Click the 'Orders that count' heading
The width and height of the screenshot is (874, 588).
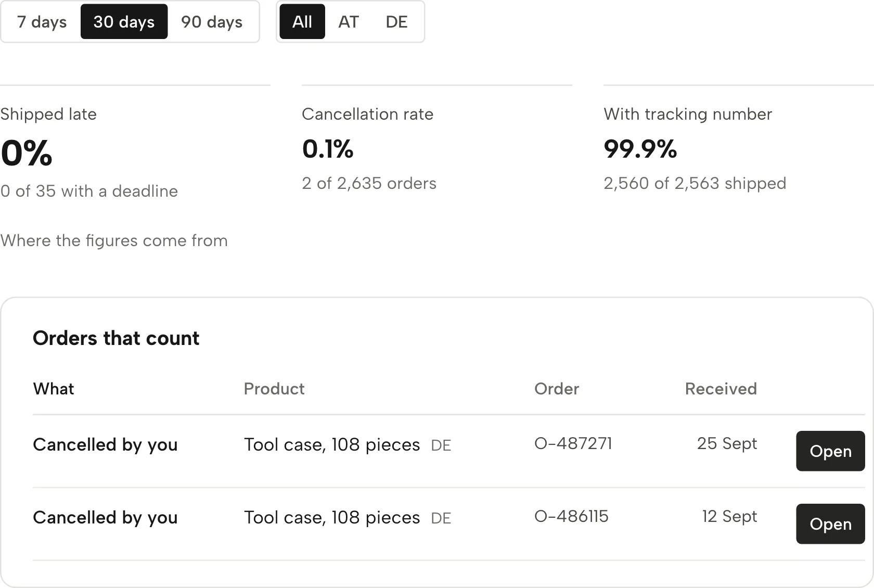116,338
